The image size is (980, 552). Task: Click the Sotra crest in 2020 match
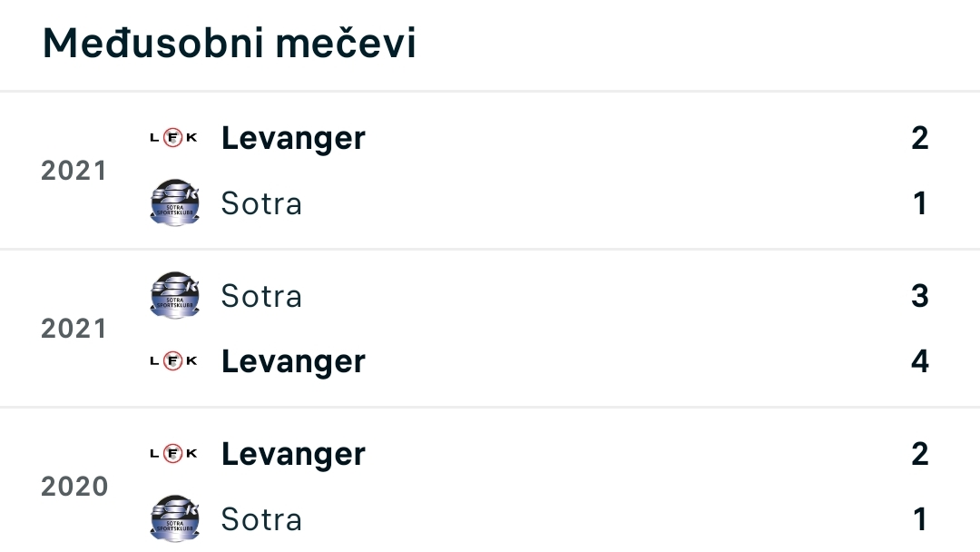(175, 519)
